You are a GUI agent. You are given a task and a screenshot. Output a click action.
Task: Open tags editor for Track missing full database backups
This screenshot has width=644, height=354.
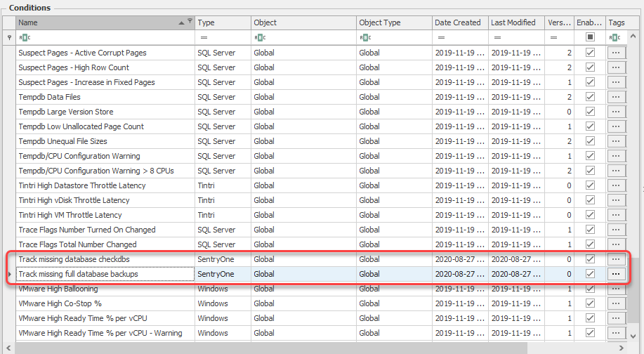[x=616, y=274]
